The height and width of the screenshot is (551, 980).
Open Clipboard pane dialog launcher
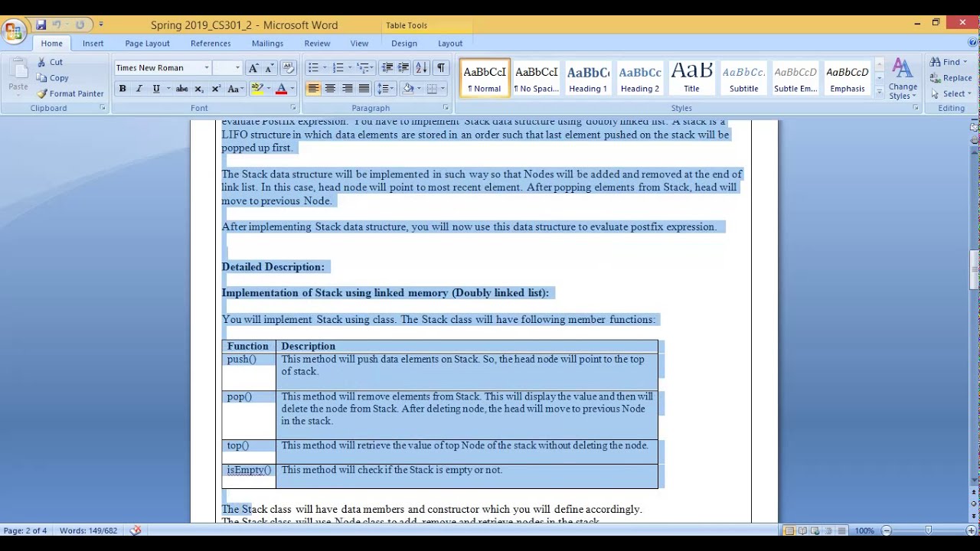click(103, 108)
